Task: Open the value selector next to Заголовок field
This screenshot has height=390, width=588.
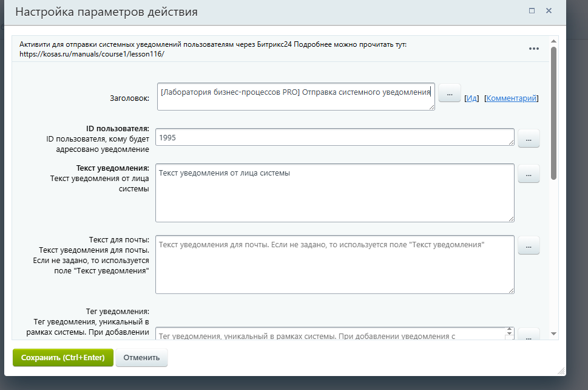Action: tap(449, 93)
